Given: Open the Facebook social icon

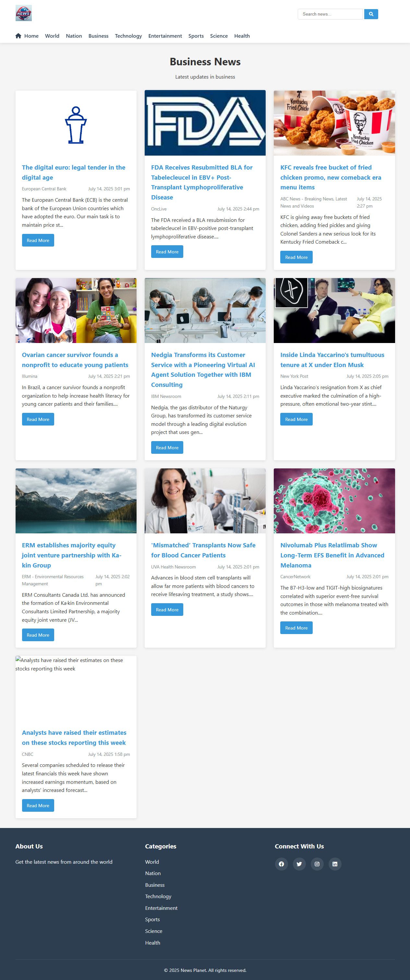Looking at the screenshot, I should (281, 864).
